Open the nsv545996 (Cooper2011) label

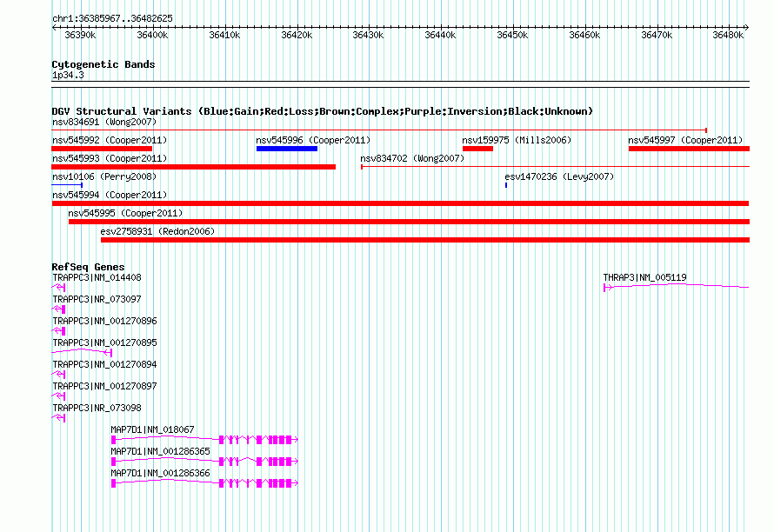tap(313, 140)
